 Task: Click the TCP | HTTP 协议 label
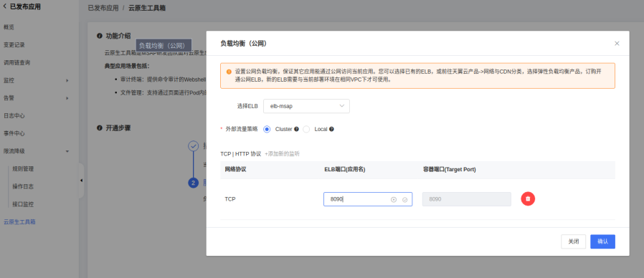tap(241, 154)
